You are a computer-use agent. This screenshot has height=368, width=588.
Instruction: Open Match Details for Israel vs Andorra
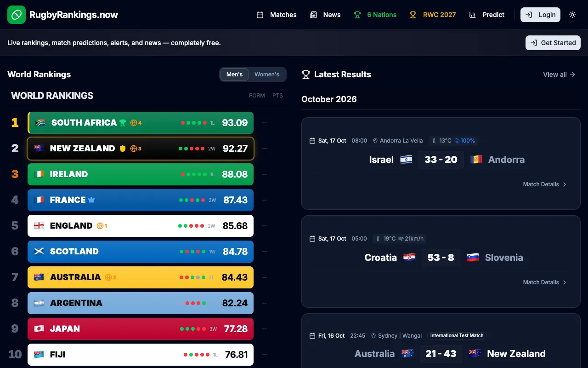point(545,184)
